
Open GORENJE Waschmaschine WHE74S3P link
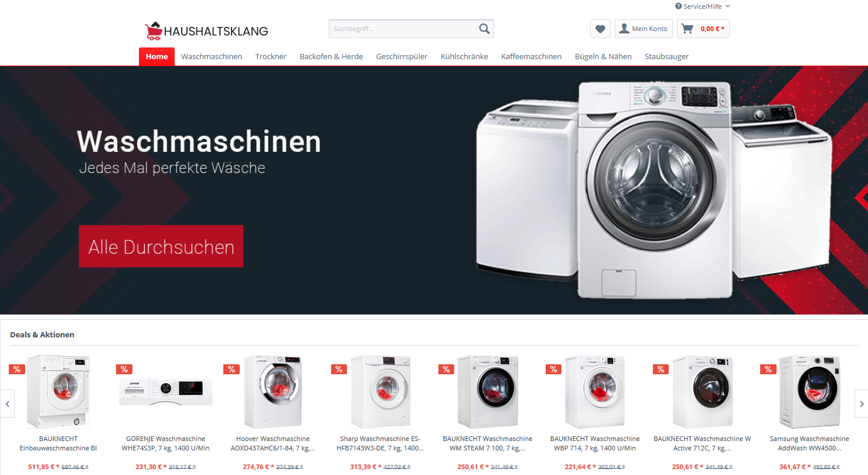pos(166,443)
